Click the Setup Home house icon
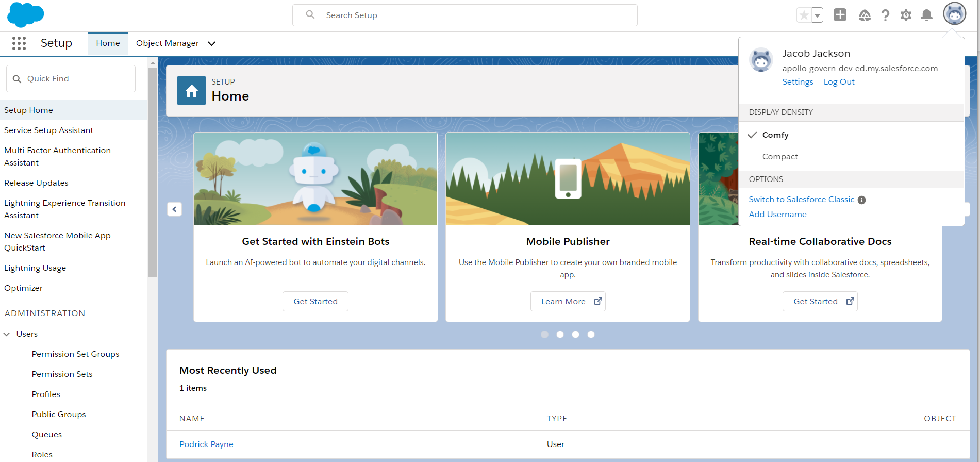Screen dimensions: 980x462 click(x=191, y=90)
